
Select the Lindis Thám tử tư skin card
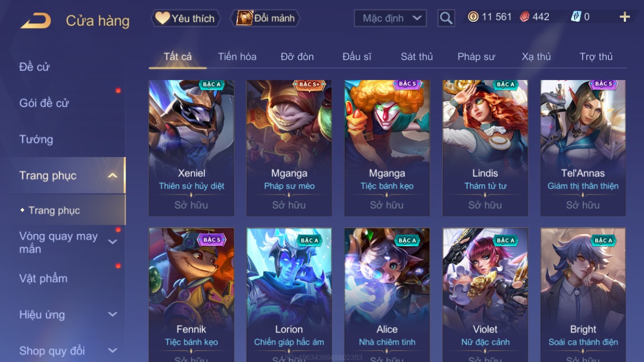click(x=485, y=148)
